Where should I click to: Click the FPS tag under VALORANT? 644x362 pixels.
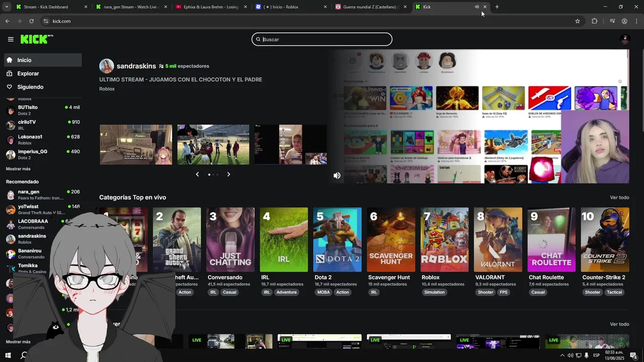[x=504, y=293]
